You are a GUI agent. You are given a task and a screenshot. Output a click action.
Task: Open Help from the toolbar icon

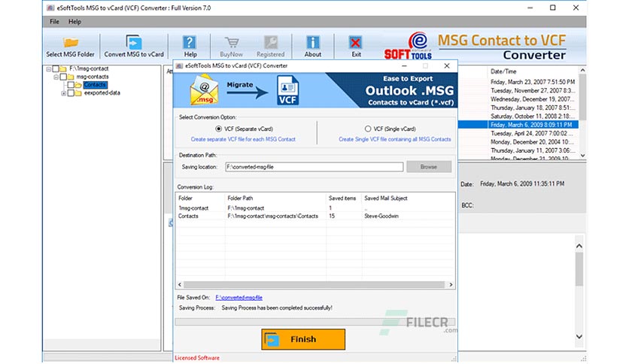tap(190, 42)
